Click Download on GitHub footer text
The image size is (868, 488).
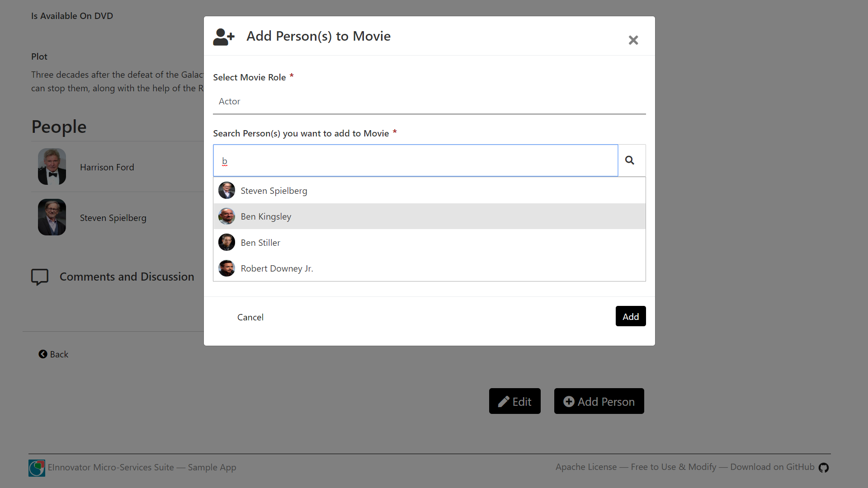pos(772,467)
